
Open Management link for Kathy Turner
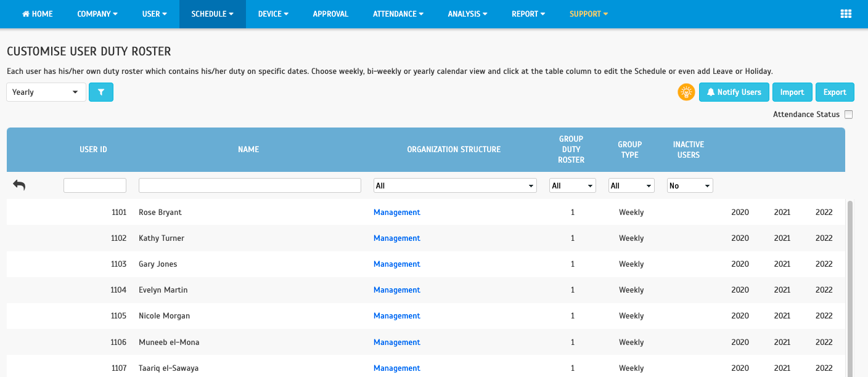[x=397, y=238]
